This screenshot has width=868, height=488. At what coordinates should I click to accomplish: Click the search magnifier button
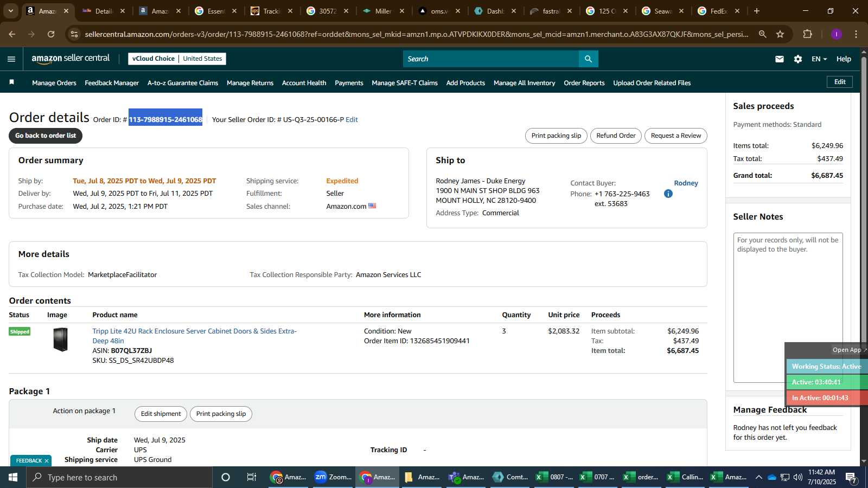click(589, 59)
